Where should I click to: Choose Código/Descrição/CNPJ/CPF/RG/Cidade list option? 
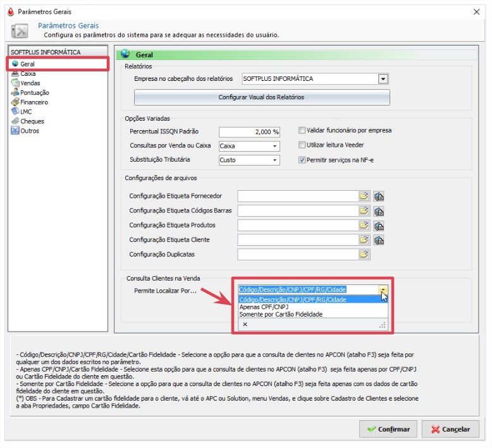click(313, 300)
